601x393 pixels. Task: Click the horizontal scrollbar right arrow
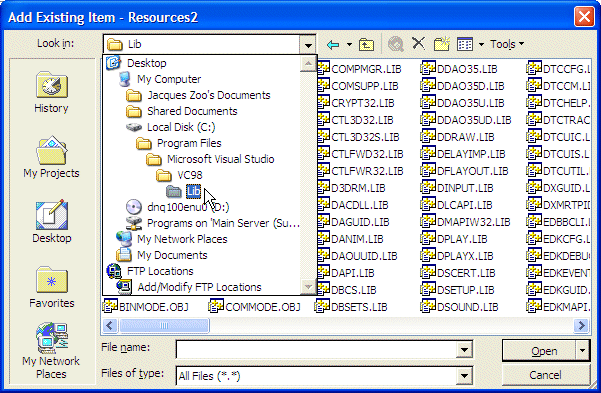[x=581, y=326]
